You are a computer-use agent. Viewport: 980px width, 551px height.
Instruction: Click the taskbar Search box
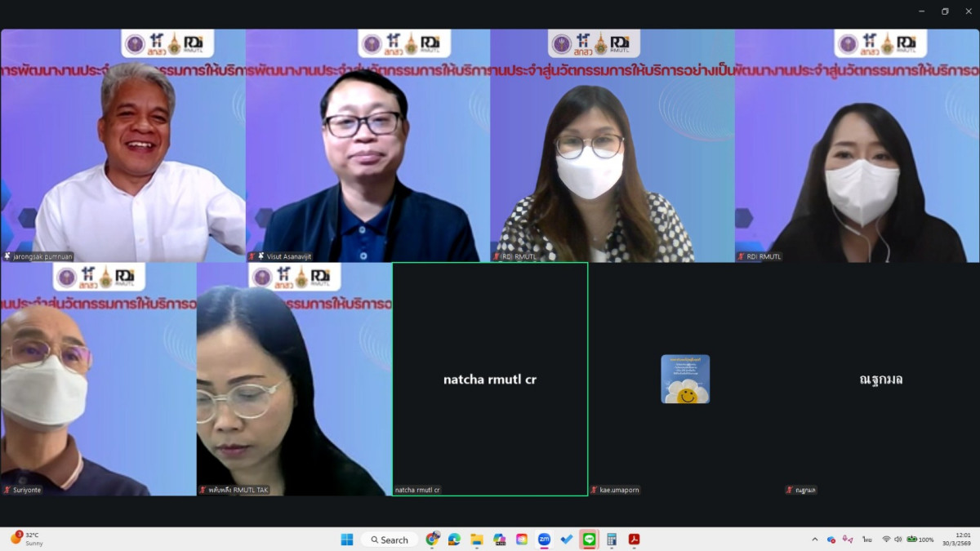389,540
